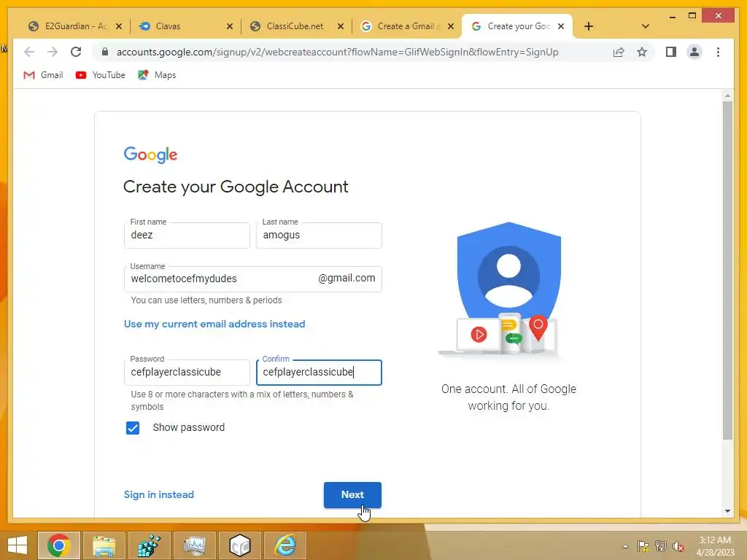Open the cube puzzle app taskbar icon
747x560 pixels.
(x=149, y=545)
